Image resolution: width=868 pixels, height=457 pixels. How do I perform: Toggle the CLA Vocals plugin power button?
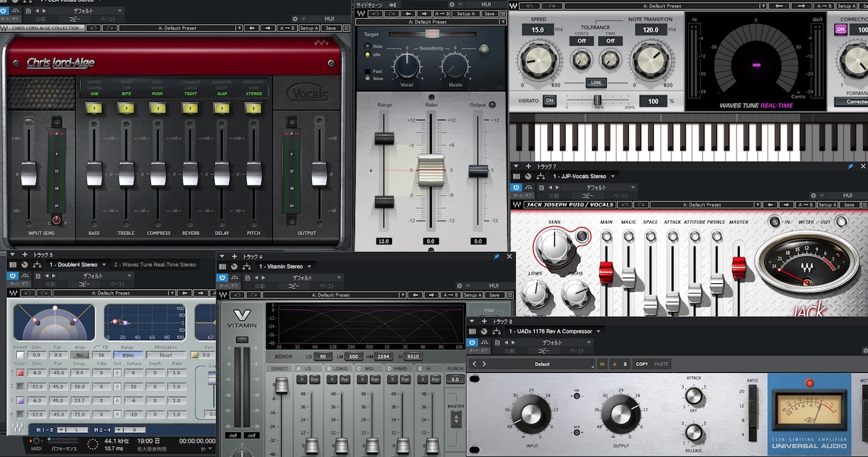click(x=4, y=11)
